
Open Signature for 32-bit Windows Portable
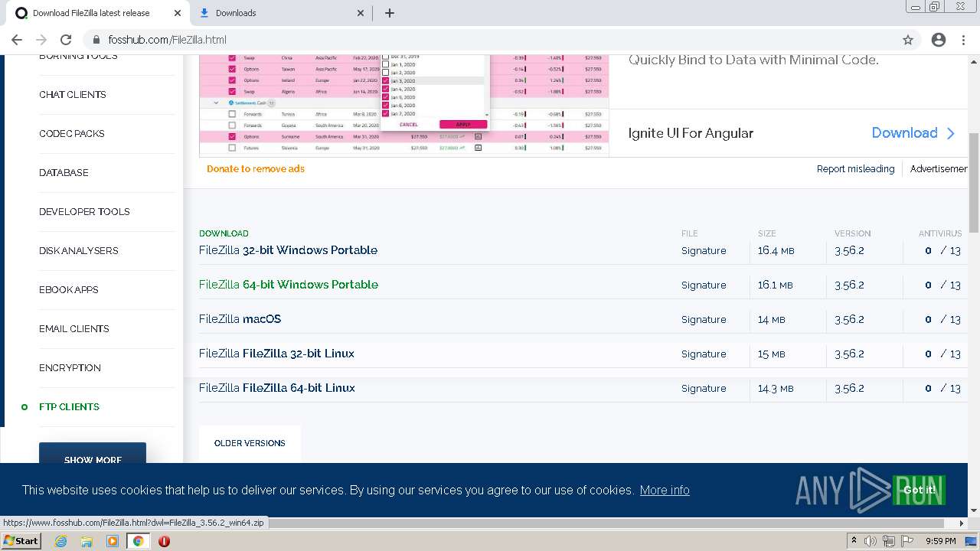704,251
